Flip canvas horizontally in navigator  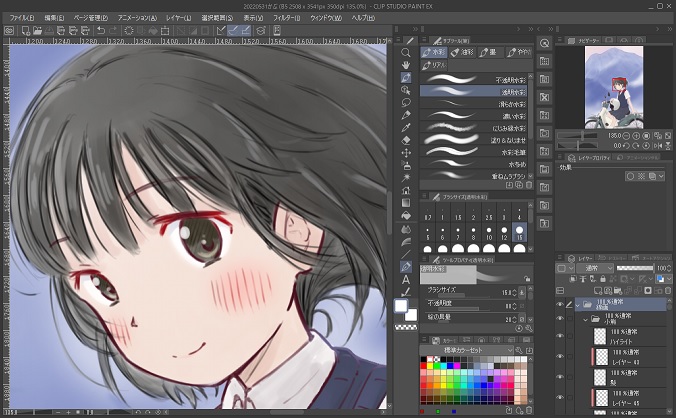[658, 146]
